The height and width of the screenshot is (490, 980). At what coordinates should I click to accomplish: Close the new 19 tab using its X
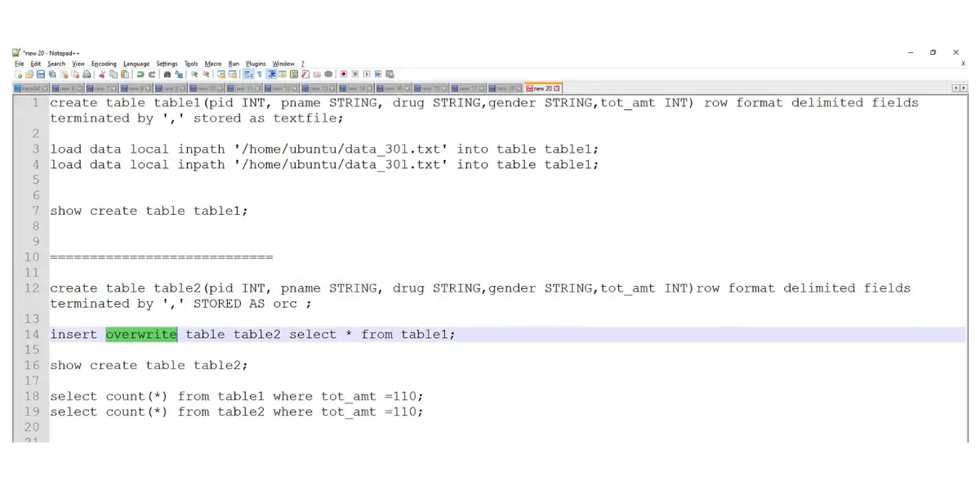(x=519, y=88)
